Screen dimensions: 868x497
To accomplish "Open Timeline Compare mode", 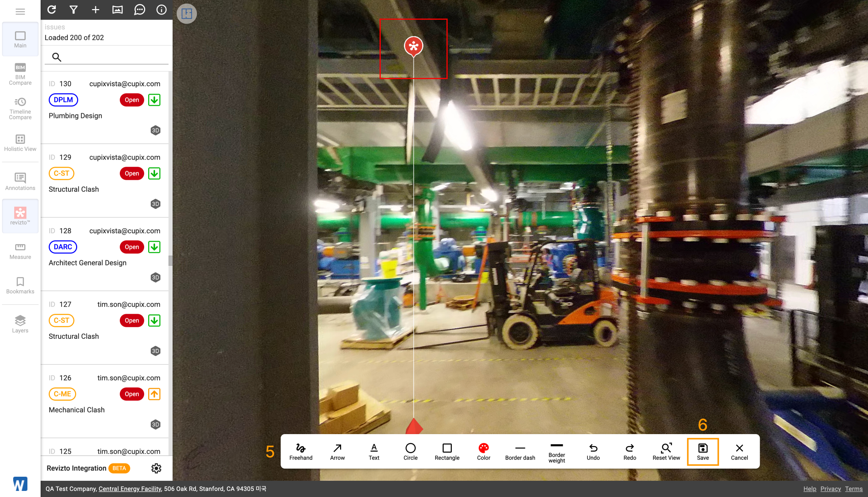I will [20, 109].
